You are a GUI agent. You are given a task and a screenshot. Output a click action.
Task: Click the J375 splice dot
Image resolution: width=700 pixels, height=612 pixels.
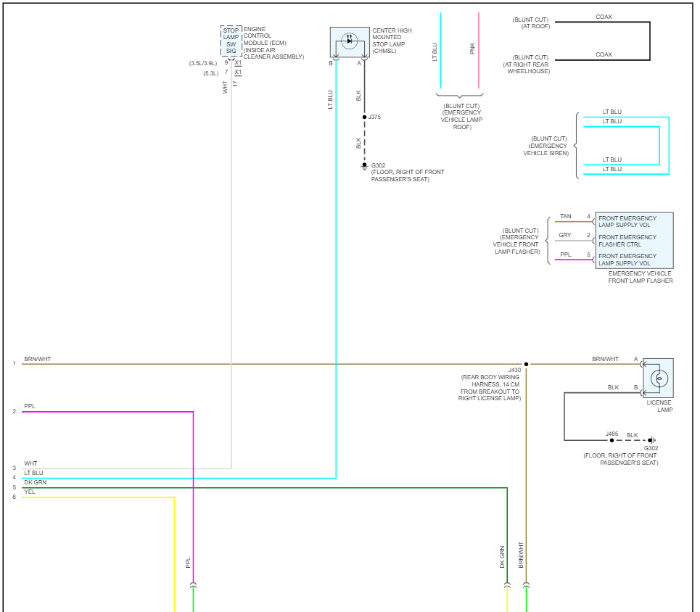(x=364, y=117)
